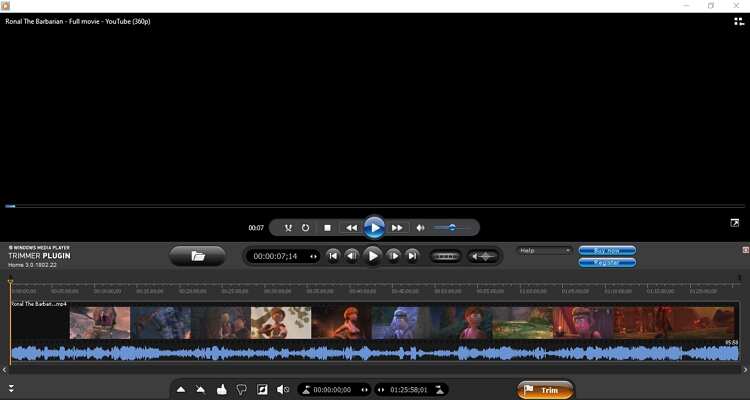This screenshot has height=400, width=750.
Task: Click the blue audio waveform track
Action: click(x=375, y=353)
